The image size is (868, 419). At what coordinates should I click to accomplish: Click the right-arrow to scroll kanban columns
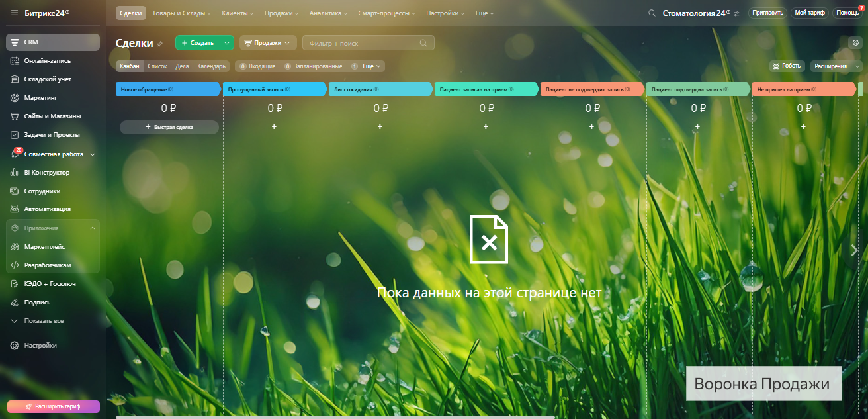[x=854, y=250]
